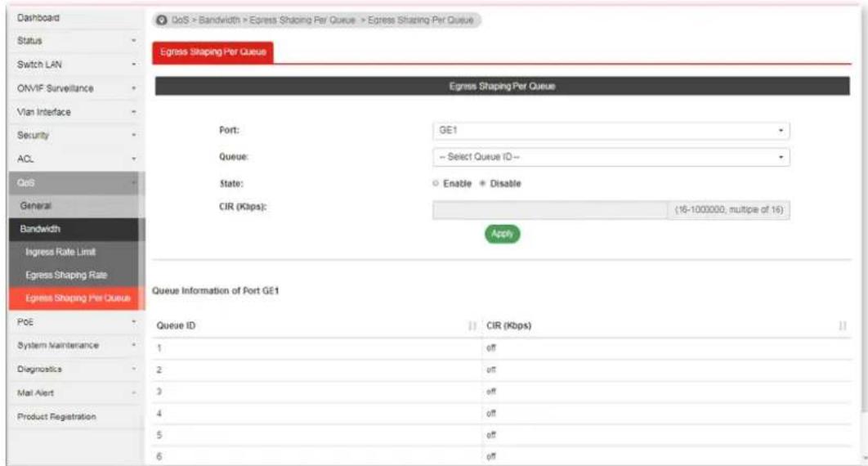This screenshot has width=868, height=466.
Task: Select the Disable state radio button
Action: coord(483,183)
